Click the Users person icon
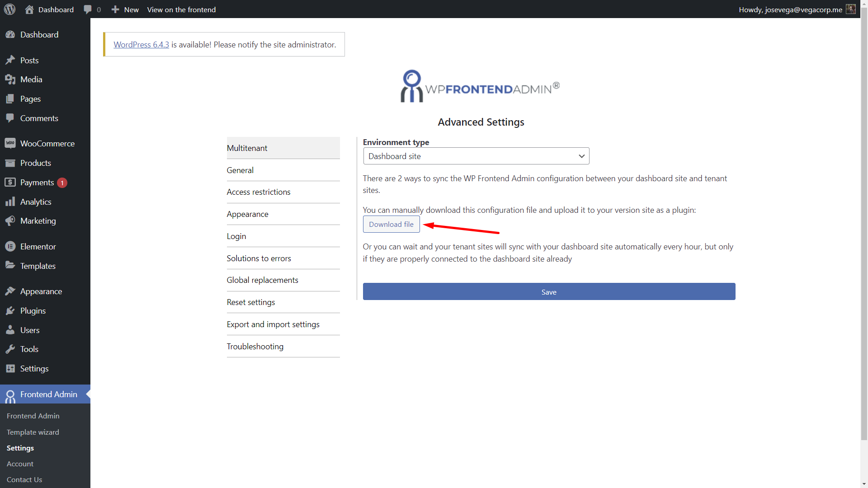 (10, 330)
